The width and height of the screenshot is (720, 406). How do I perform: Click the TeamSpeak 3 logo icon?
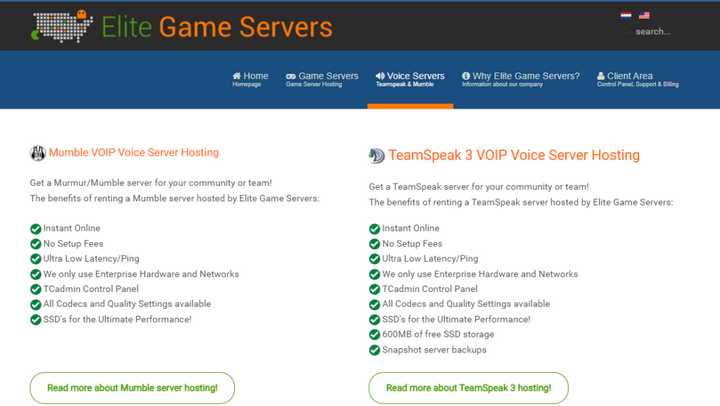(376, 155)
